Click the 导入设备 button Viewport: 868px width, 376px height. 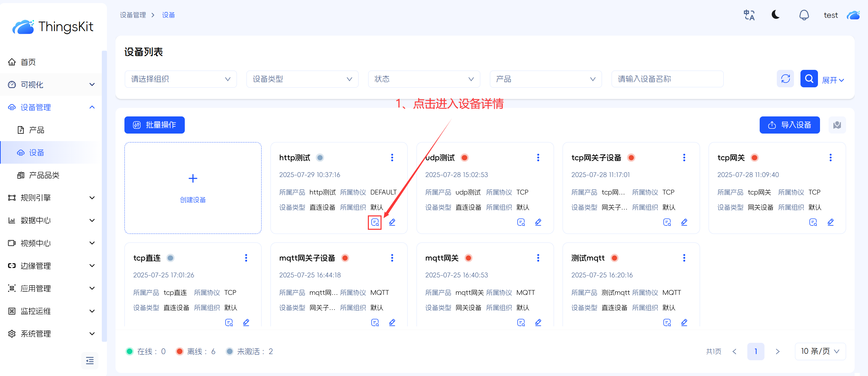[x=789, y=125]
